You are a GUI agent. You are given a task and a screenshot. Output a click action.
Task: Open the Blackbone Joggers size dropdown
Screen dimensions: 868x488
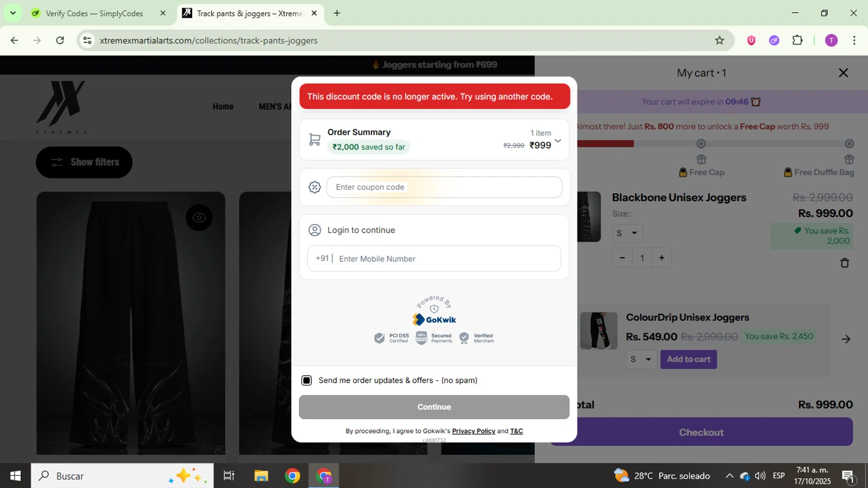pyautogui.click(x=627, y=233)
